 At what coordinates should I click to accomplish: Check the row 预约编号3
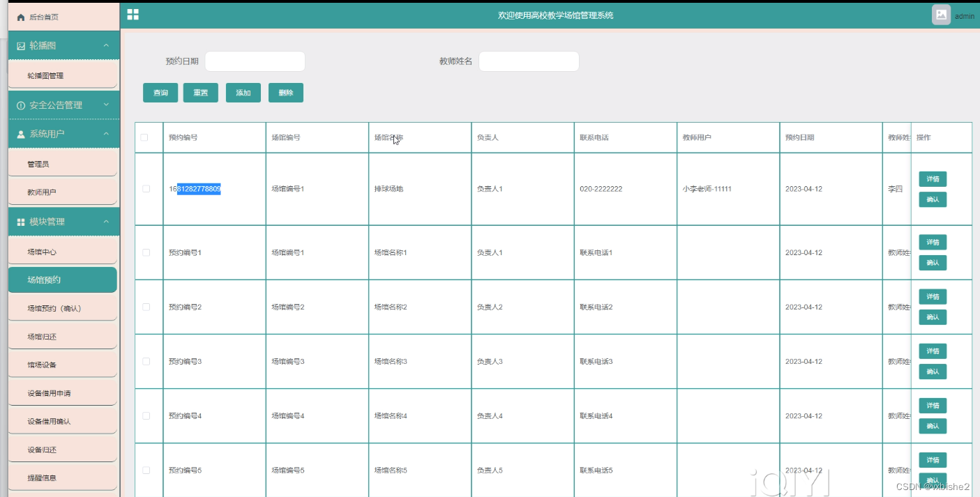(146, 361)
